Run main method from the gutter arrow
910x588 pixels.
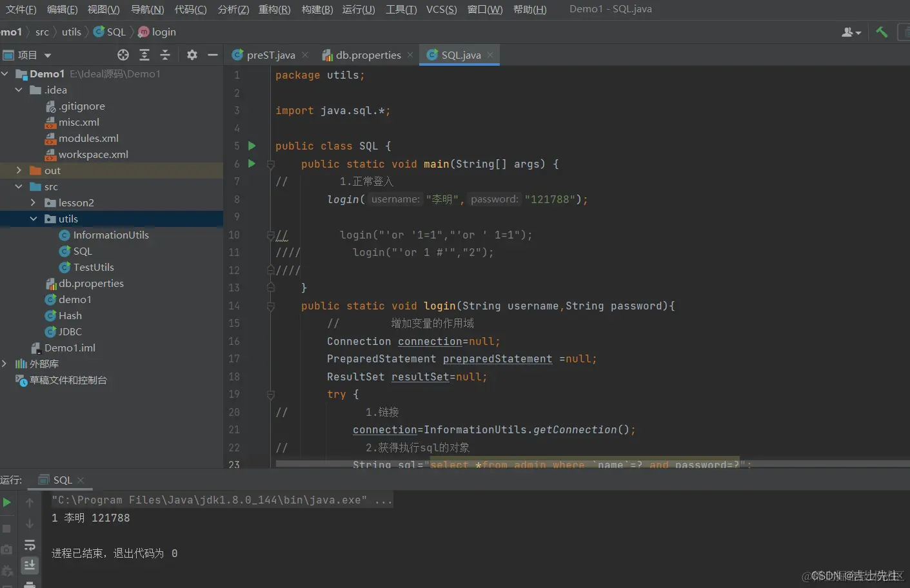252,163
